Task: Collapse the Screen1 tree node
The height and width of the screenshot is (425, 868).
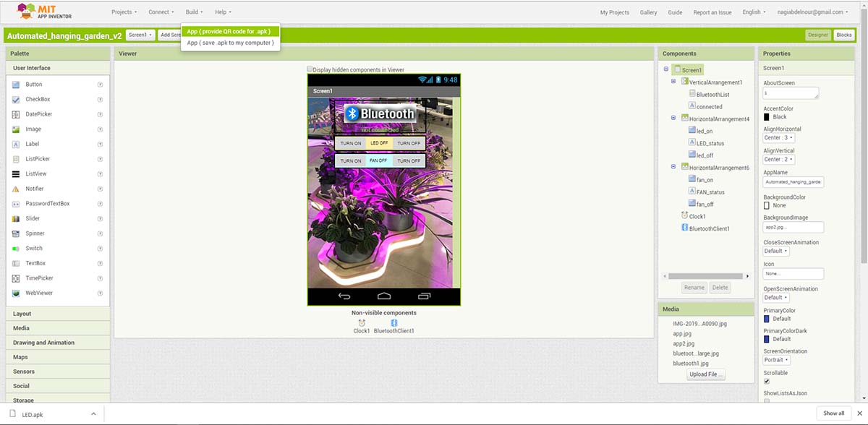Action: tap(665, 69)
